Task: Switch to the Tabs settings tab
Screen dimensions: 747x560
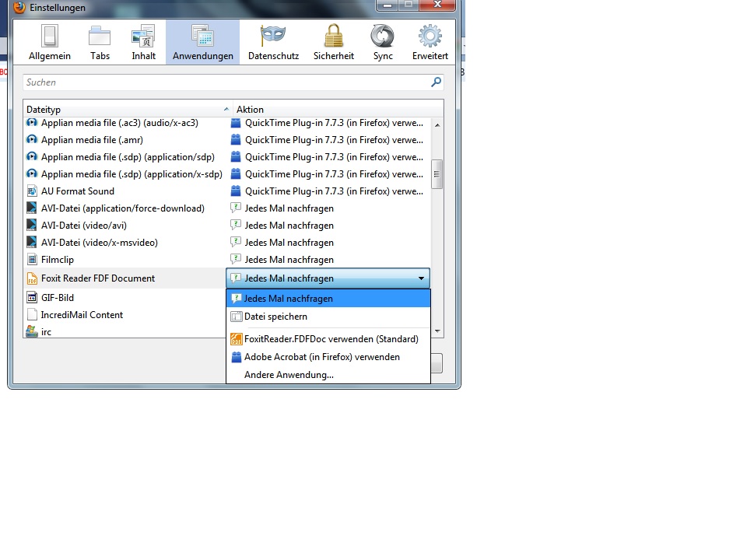Action: pos(100,42)
